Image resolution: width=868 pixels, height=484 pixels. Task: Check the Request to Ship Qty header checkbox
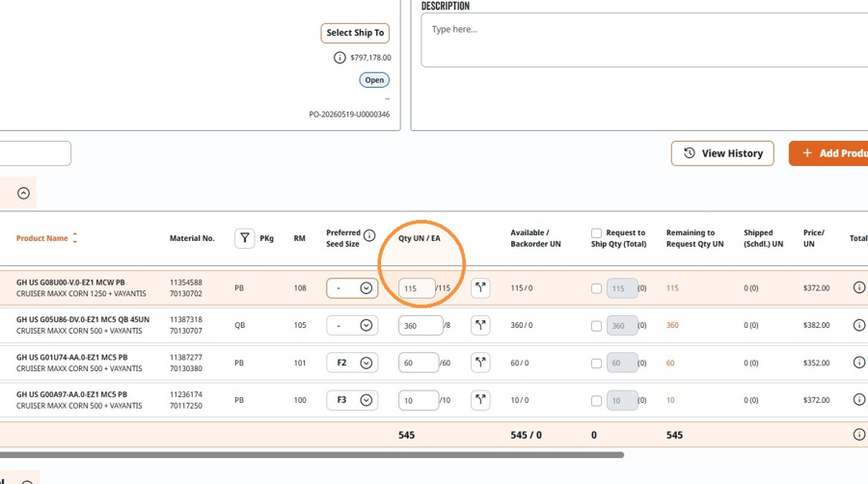click(x=596, y=233)
